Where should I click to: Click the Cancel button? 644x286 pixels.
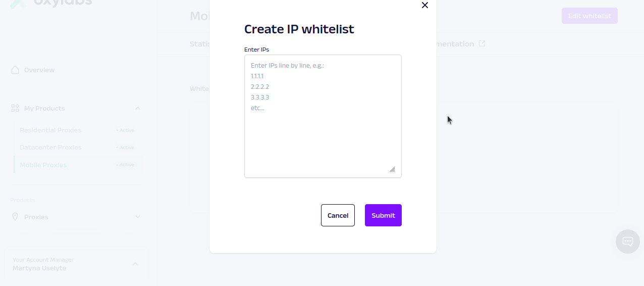coord(338,215)
